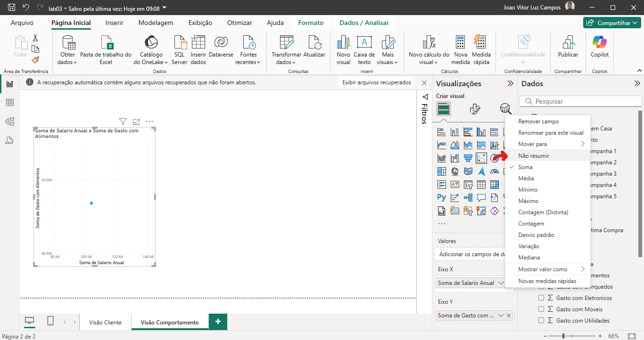Click zoom in plus button
The image size is (644, 340).
pyautogui.click(x=600, y=336)
